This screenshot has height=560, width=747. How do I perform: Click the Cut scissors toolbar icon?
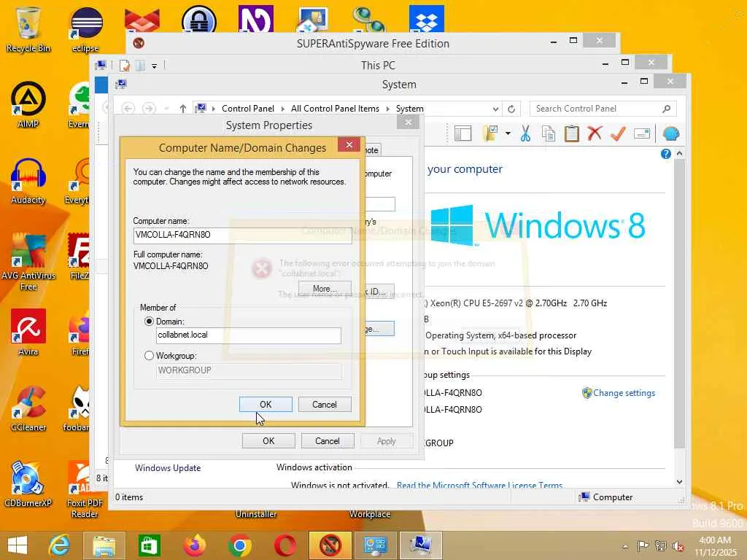click(525, 134)
